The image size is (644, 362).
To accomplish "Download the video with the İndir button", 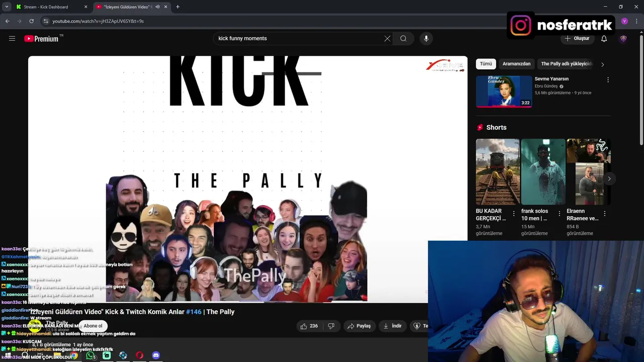I will coord(392,326).
